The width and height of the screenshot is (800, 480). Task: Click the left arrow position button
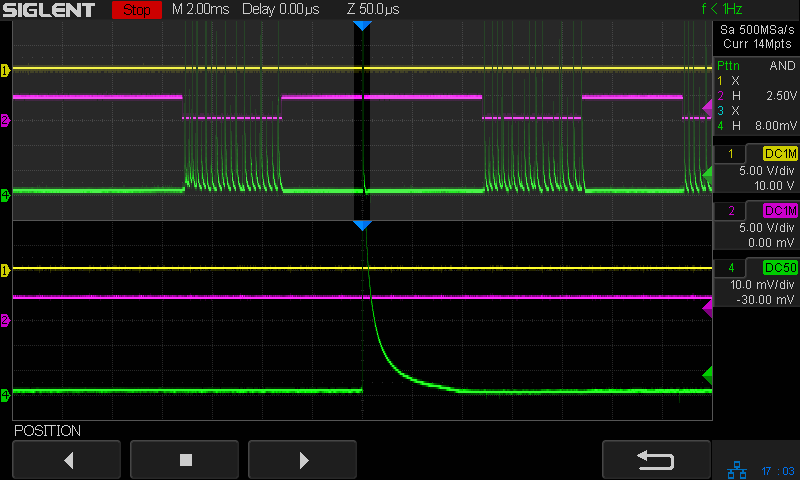tap(67, 460)
